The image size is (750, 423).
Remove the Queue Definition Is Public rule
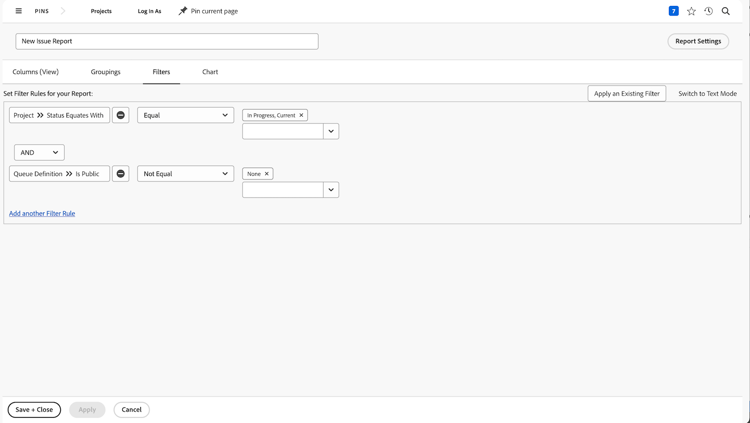pyautogui.click(x=121, y=174)
